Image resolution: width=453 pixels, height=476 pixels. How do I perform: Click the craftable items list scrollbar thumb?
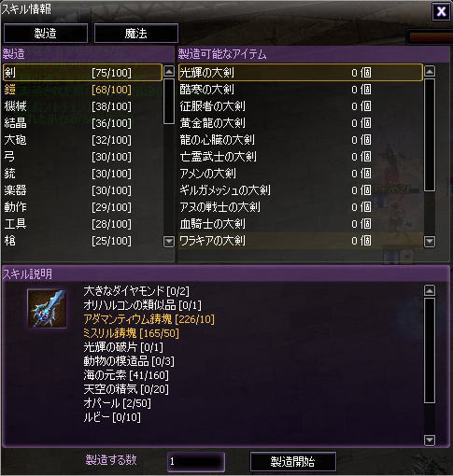point(430,135)
